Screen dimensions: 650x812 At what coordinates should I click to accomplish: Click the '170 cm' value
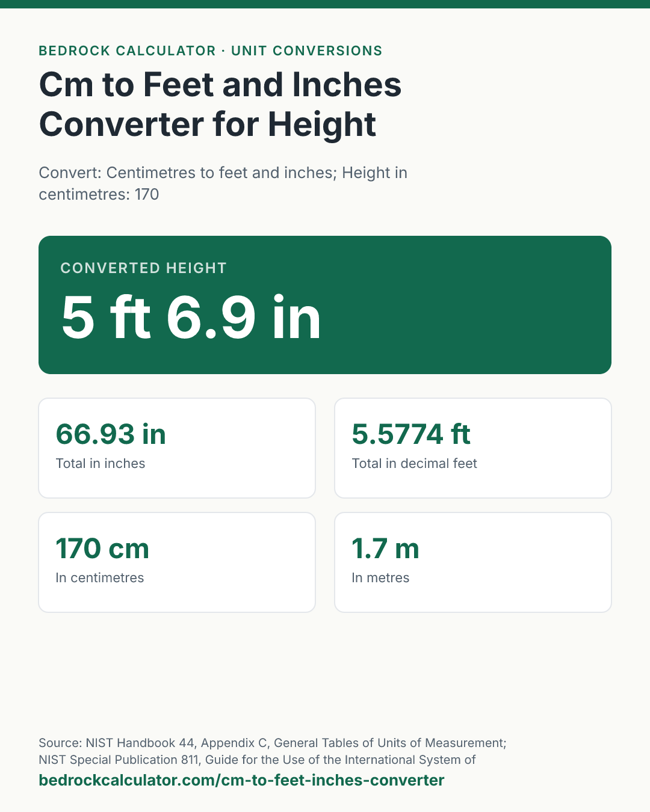point(102,549)
